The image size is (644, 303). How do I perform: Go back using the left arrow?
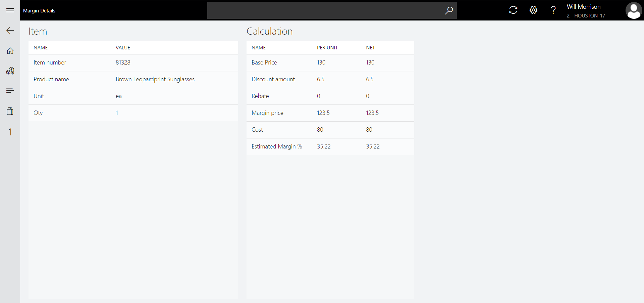[x=10, y=31]
